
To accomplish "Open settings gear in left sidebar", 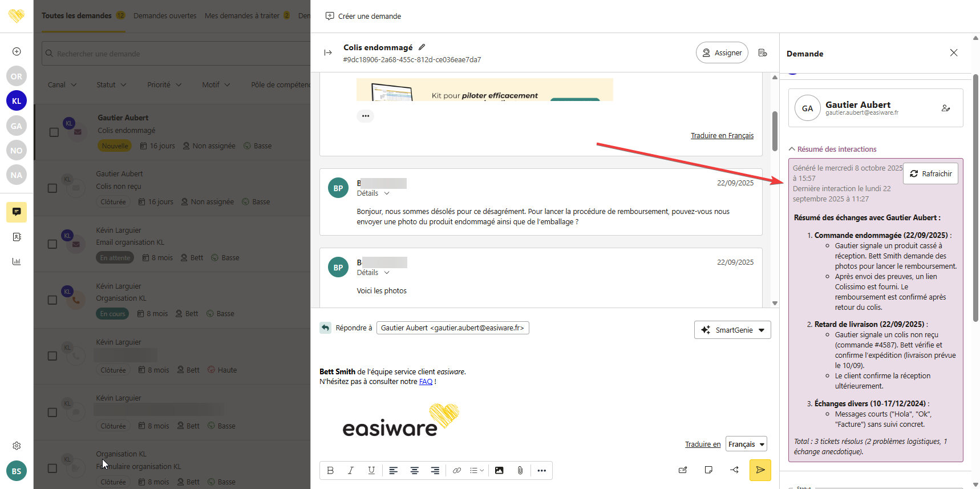I will coord(17,446).
